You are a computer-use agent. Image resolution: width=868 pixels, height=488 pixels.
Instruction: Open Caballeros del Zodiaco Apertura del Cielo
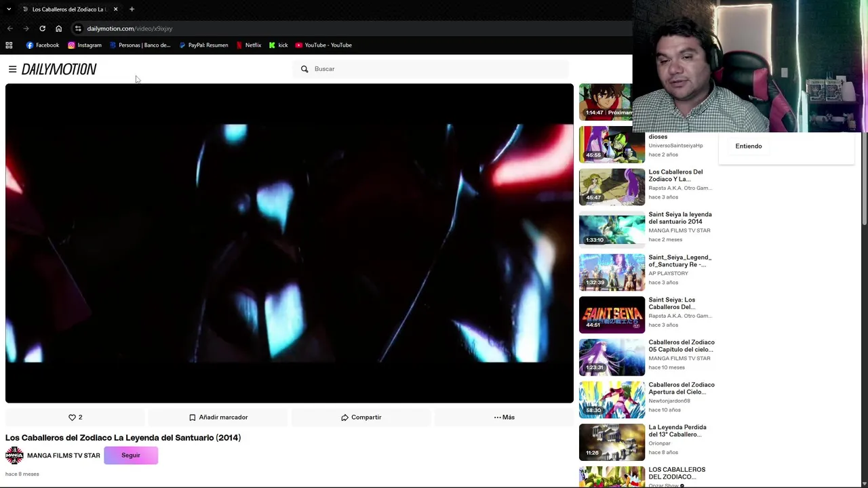click(682, 388)
